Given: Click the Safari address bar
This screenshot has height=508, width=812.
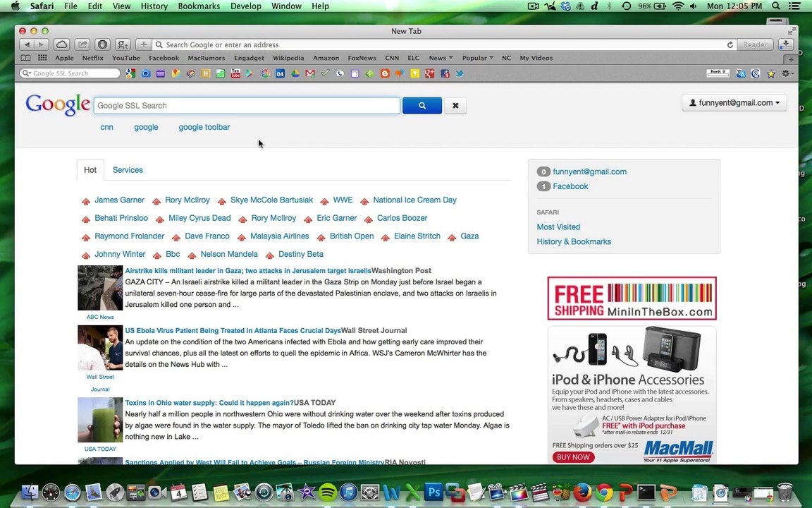Looking at the screenshot, I should (444, 44).
